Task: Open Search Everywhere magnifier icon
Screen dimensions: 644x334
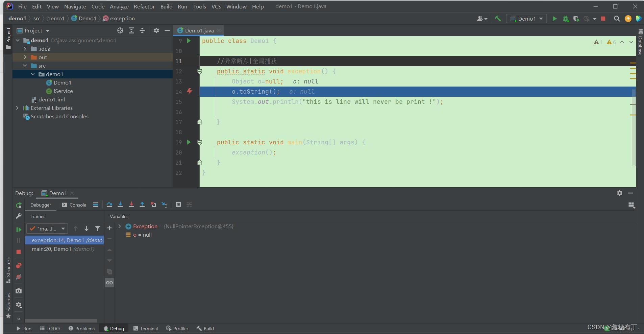Action: [x=617, y=19]
